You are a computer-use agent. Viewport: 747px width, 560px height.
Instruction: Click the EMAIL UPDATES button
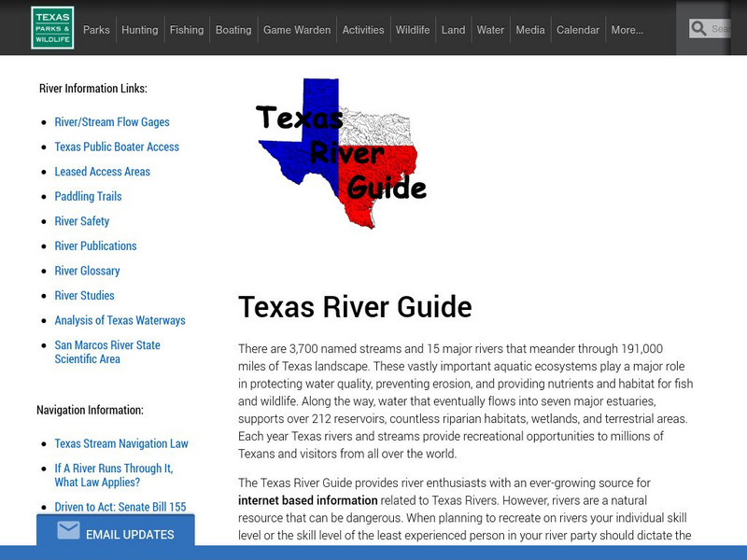(131, 534)
